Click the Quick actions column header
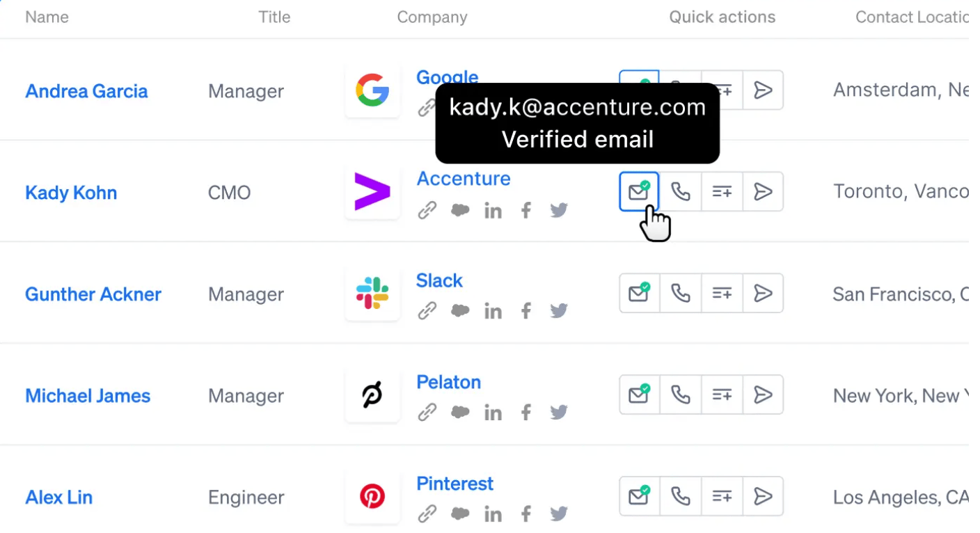 pos(722,17)
